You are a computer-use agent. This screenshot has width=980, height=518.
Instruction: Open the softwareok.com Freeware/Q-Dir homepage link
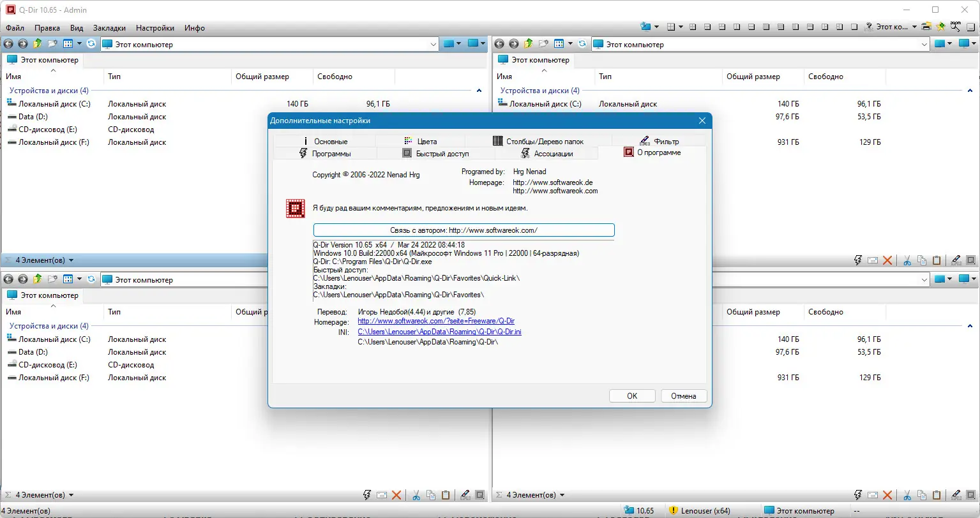pyautogui.click(x=436, y=321)
